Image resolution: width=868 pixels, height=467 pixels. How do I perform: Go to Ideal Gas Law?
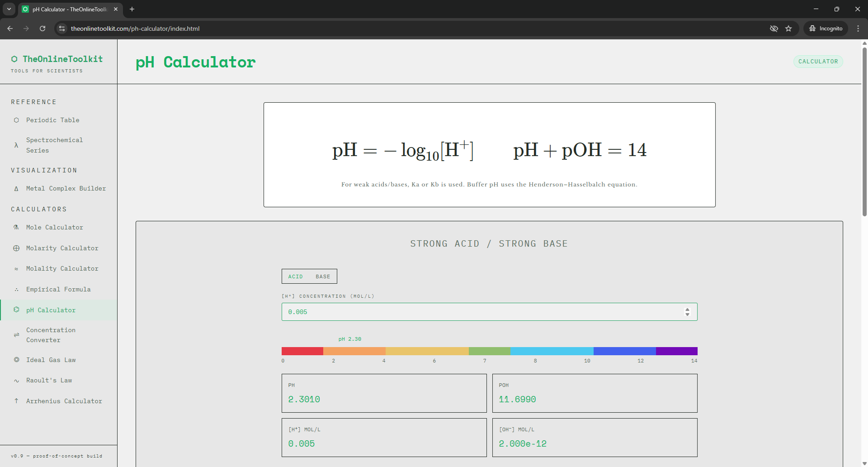pyautogui.click(x=59, y=360)
